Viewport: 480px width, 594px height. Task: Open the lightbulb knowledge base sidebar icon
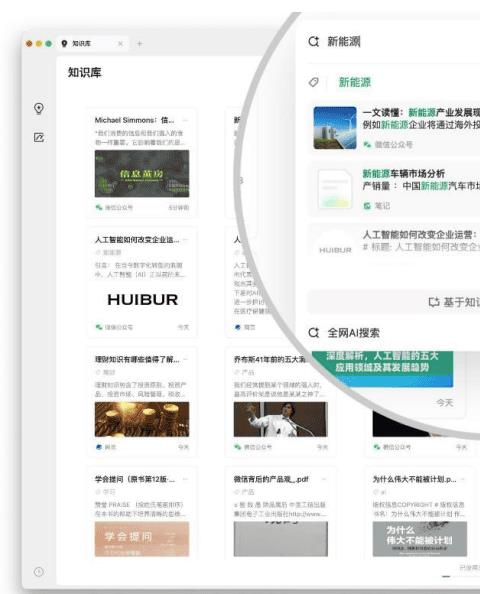click(39, 108)
